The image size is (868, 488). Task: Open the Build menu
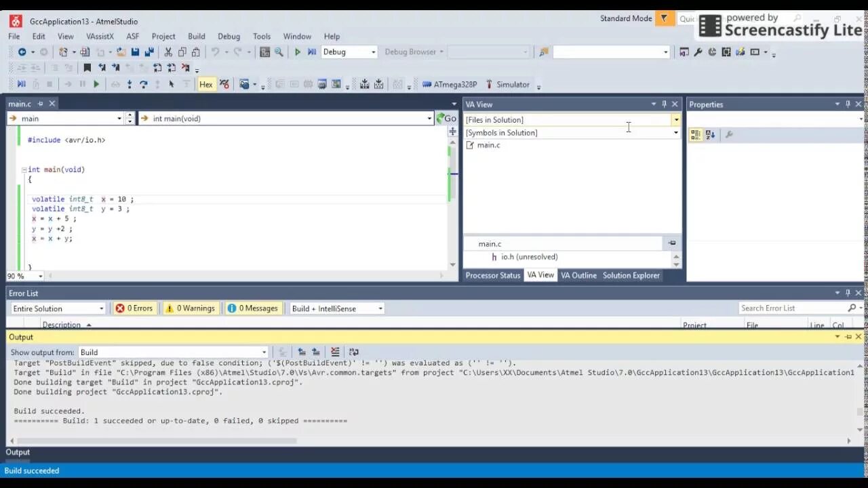197,37
